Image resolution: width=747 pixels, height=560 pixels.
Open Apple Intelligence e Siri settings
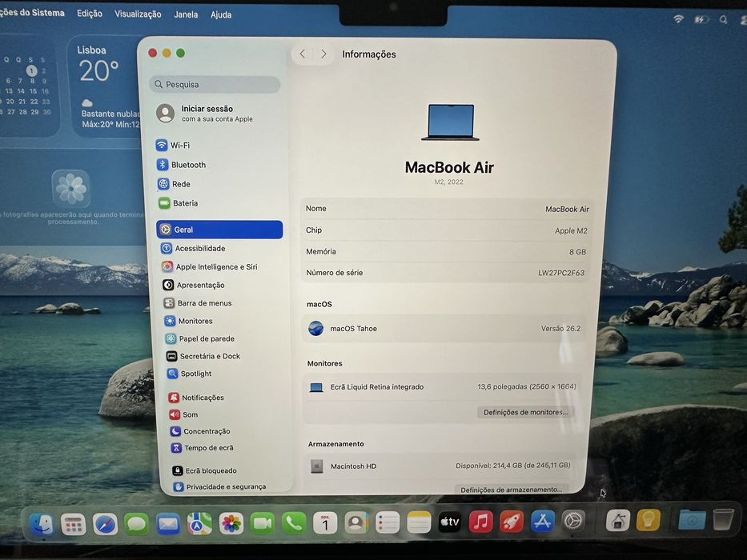pos(210,266)
